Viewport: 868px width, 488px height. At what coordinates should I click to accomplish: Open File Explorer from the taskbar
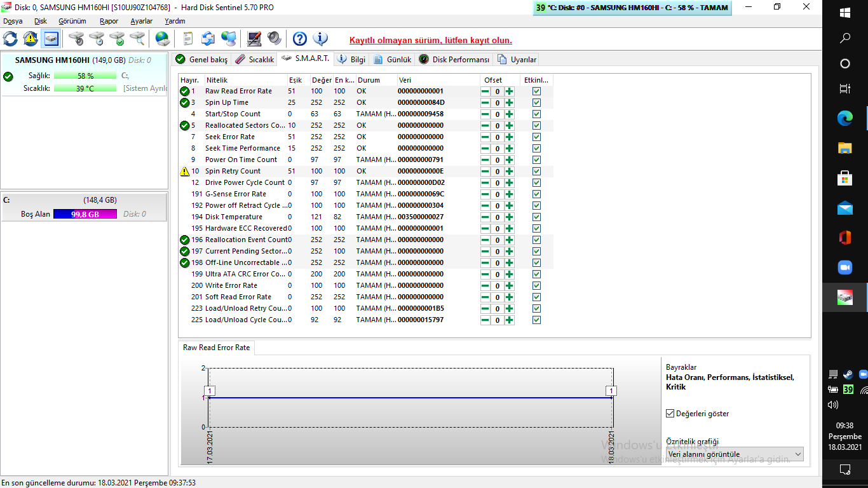844,148
